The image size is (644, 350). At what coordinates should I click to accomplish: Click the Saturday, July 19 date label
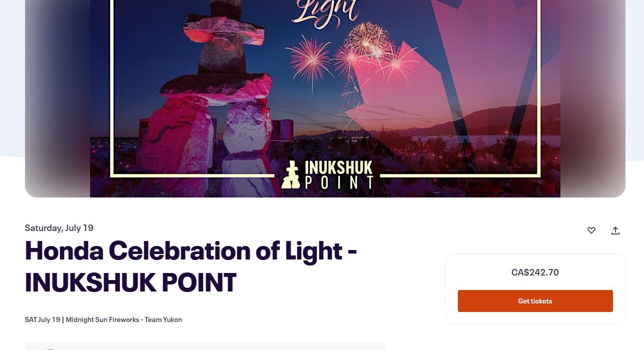tap(59, 228)
